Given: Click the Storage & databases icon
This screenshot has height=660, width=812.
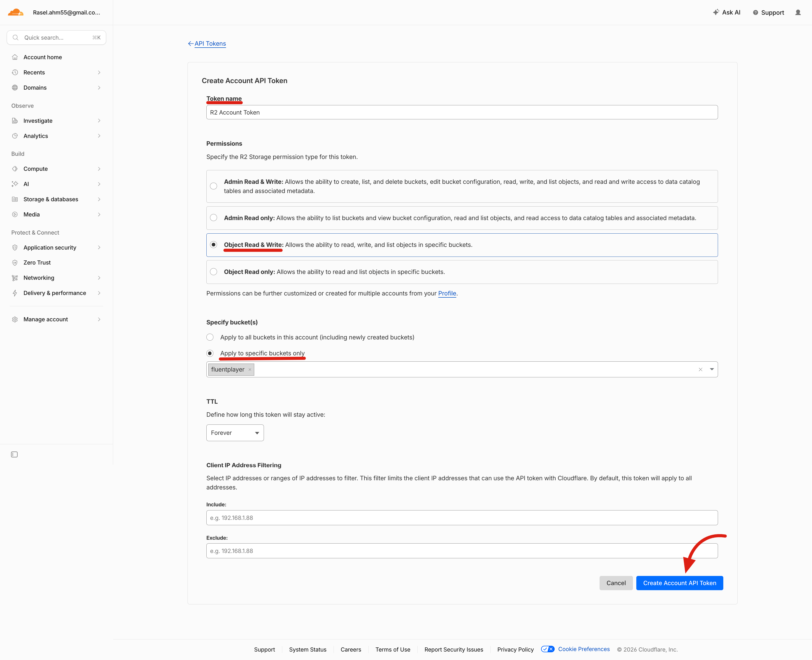Looking at the screenshot, I should (15, 199).
